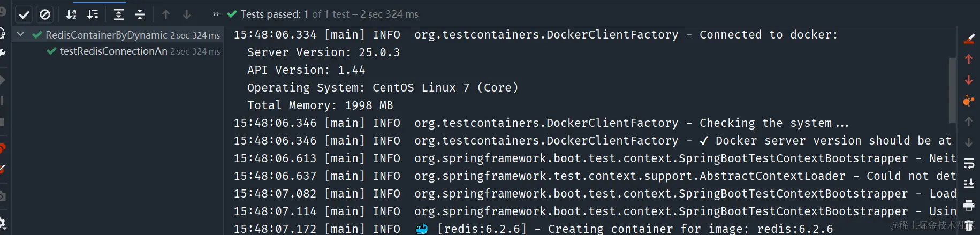This screenshot has width=980, height=235.
Task: Click the red down-arrow stack trace icon
Action: (969, 80)
